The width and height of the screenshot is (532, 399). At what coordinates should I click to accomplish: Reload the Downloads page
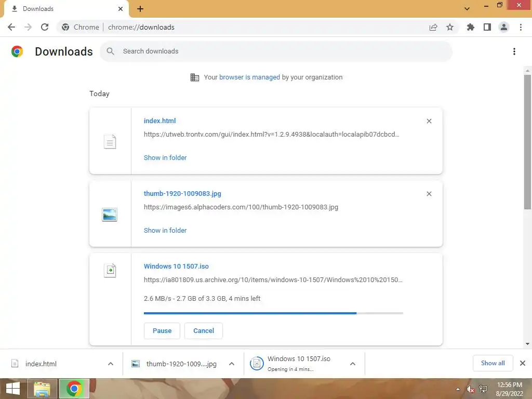click(x=45, y=27)
